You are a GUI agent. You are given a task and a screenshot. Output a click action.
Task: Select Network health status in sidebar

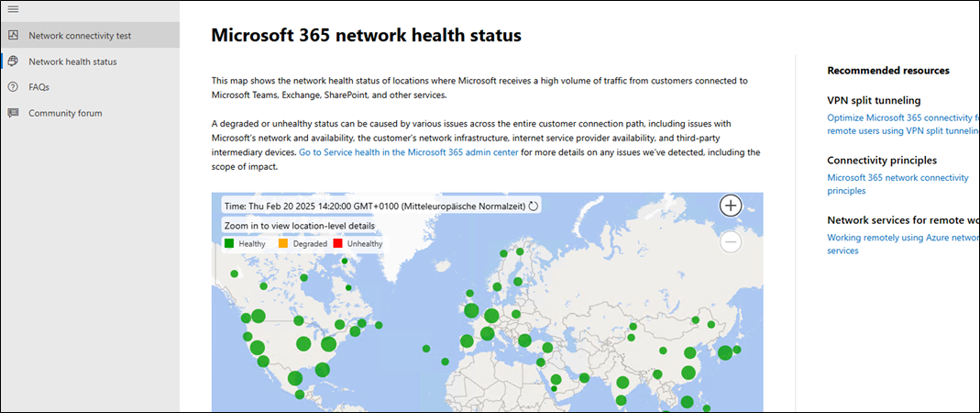pos(89,61)
